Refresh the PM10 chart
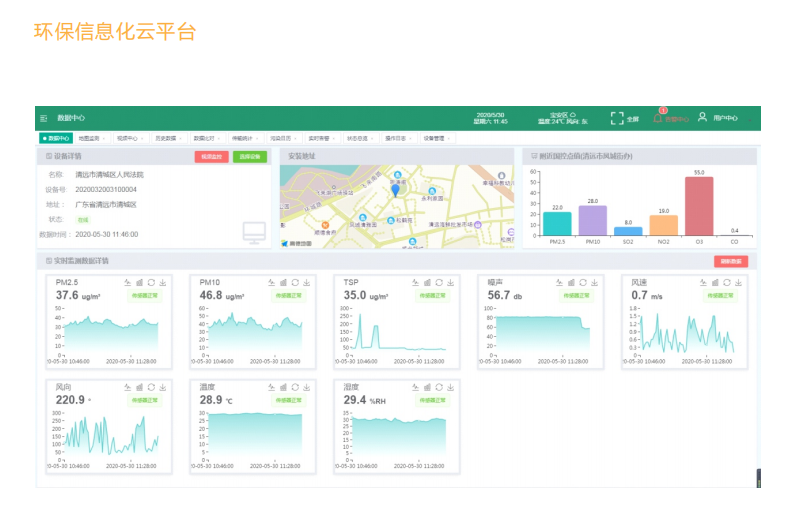 click(294, 283)
